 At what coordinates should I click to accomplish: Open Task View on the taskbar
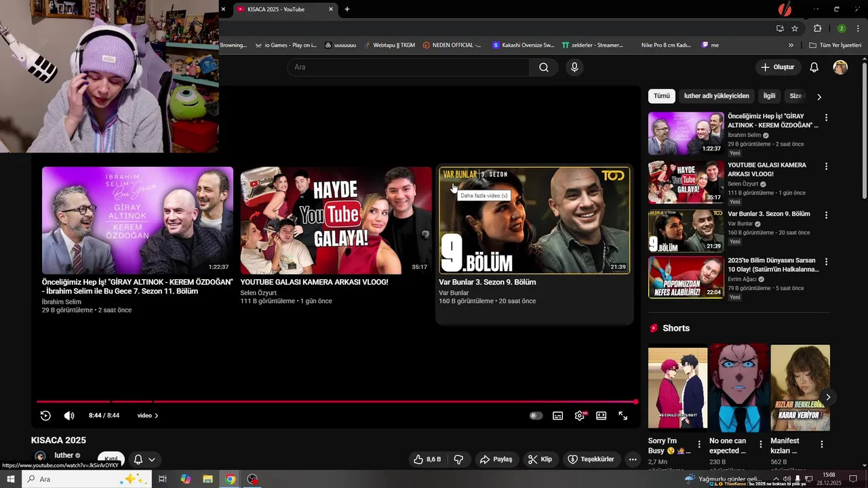tap(163, 479)
